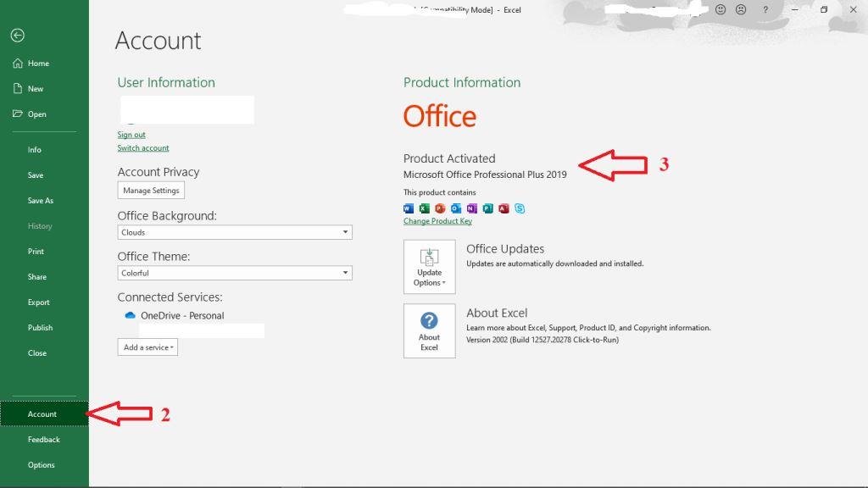Click the New document icon
The image size is (868, 488).
[18, 88]
